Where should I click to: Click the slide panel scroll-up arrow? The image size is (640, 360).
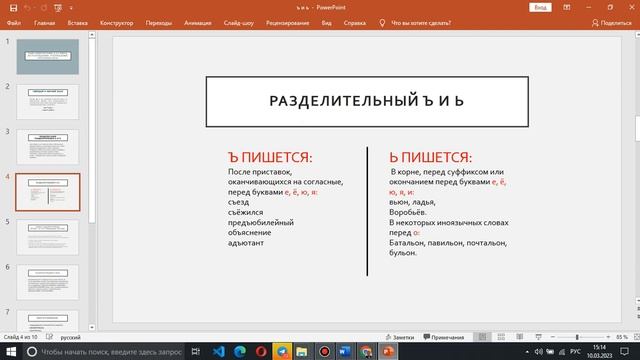92,35
